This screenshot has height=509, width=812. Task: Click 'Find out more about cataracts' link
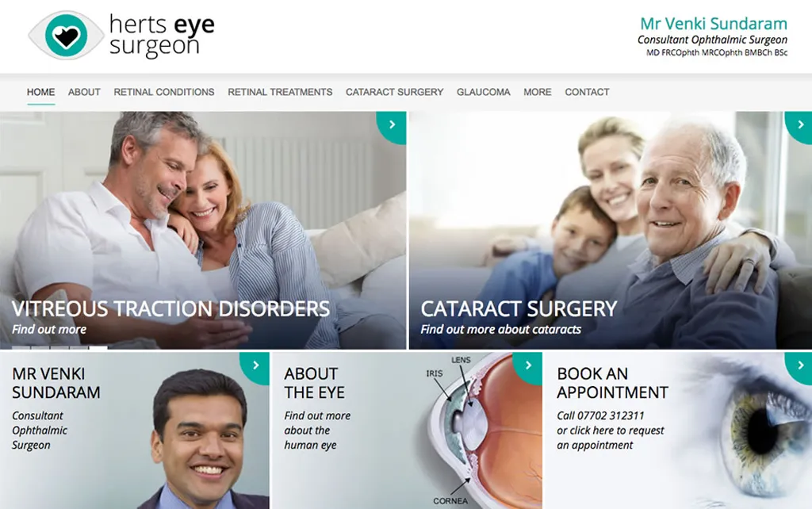click(501, 329)
